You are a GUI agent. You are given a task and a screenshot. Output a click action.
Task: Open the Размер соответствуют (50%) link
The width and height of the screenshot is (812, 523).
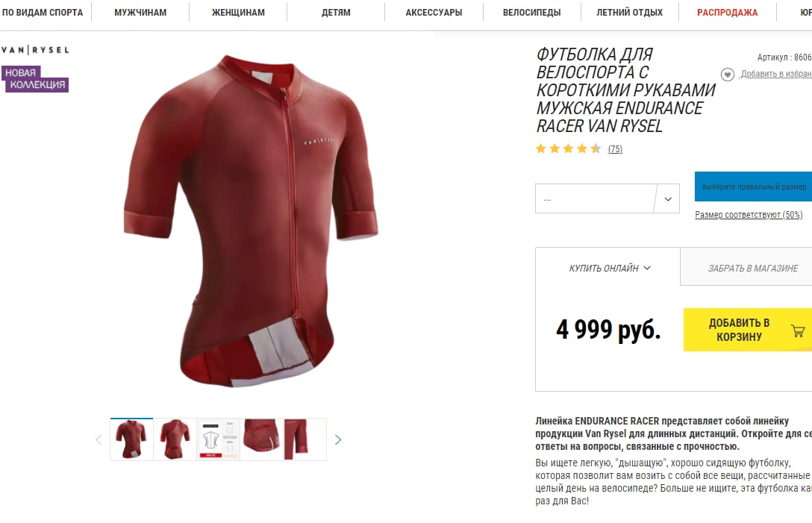point(749,214)
